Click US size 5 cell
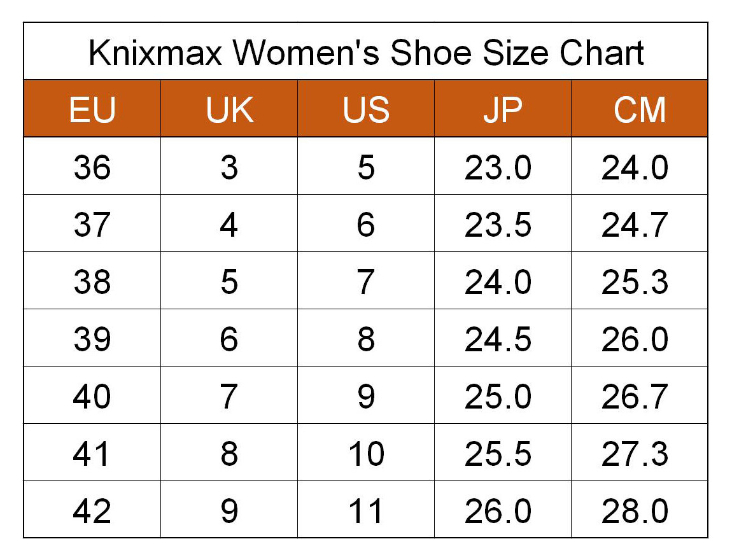 [x=366, y=165]
